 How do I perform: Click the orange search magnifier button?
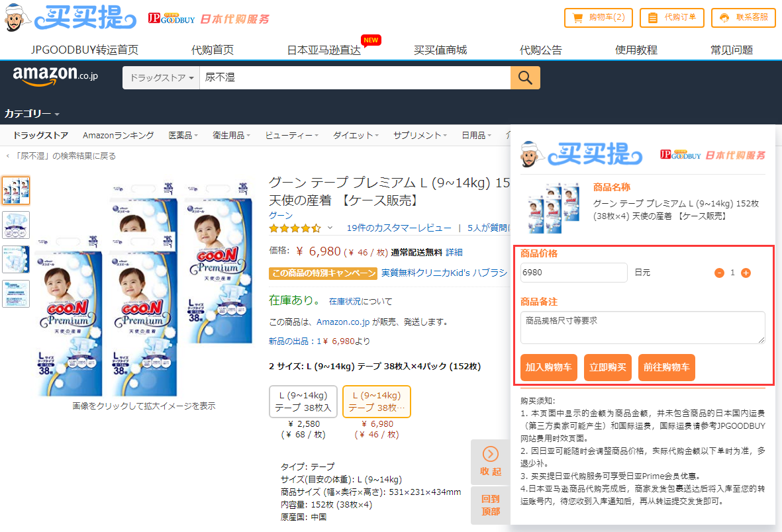pyautogui.click(x=525, y=78)
